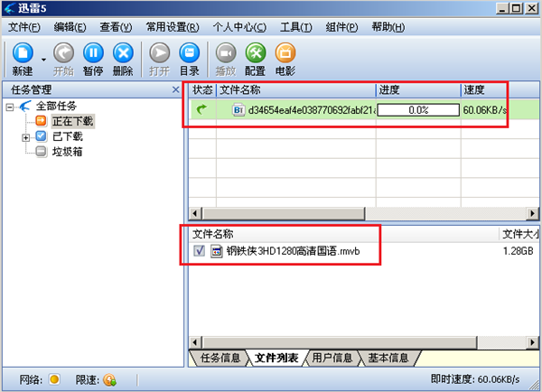Click the 60.06KB/s speed cell in task row
Image resolution: width=542 pixels, height=392 pixels.
click(485, 110)
